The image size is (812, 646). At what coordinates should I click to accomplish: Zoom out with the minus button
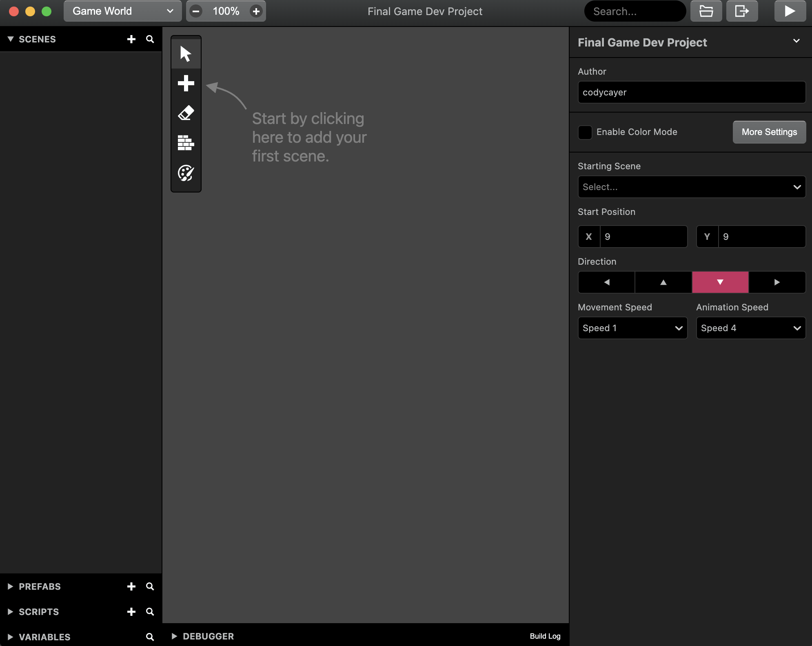point(196,11)
